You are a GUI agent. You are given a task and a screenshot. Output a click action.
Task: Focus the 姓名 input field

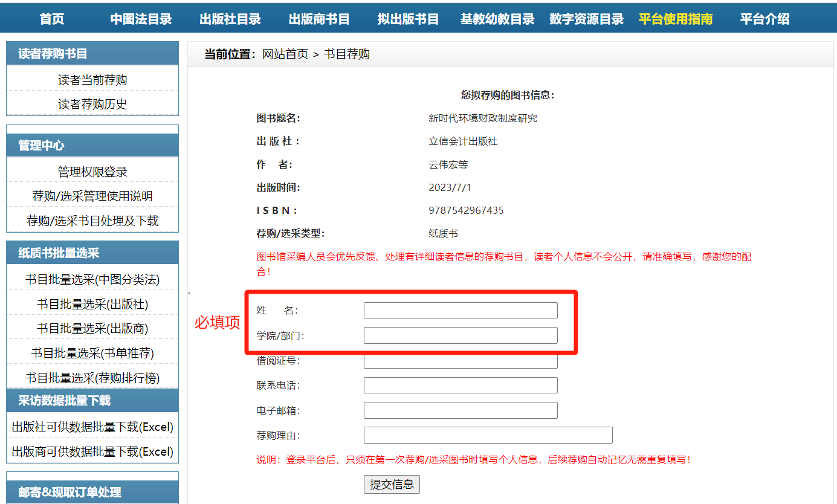click(x=460, y=311)
